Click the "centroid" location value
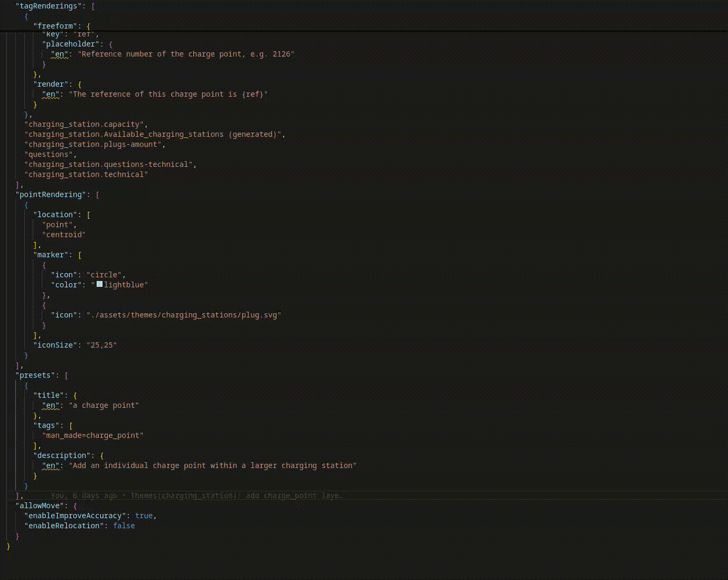 pos(64,235)
